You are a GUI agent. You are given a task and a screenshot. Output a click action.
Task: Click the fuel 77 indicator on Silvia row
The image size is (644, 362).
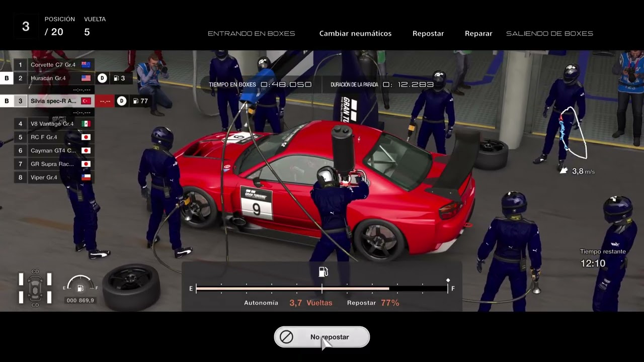(x=140, y=101)
